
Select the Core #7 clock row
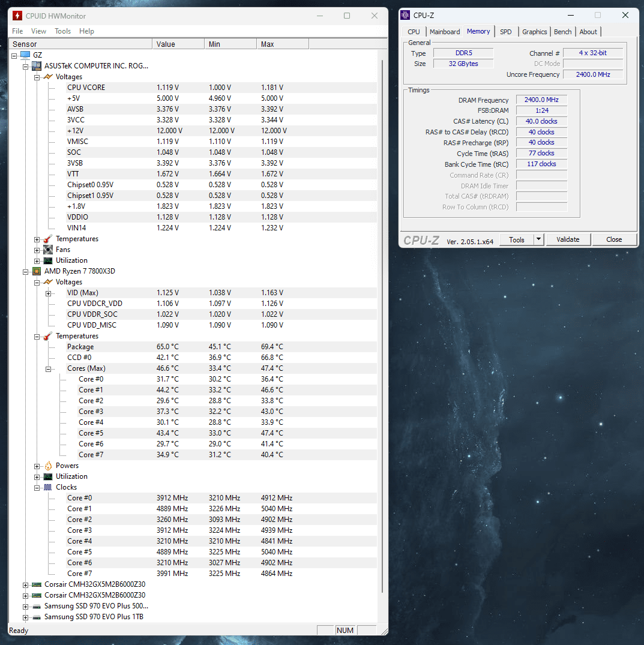click(222, 574)
